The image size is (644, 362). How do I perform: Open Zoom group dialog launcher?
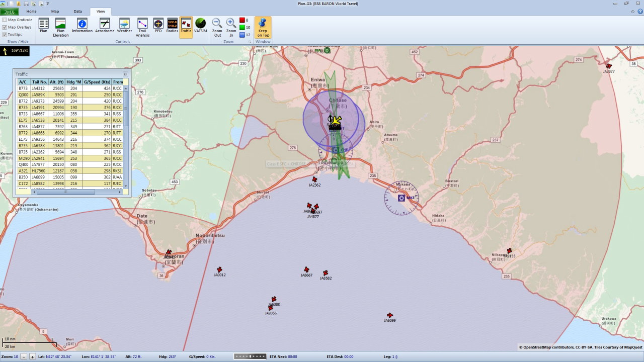coord(250,42)
